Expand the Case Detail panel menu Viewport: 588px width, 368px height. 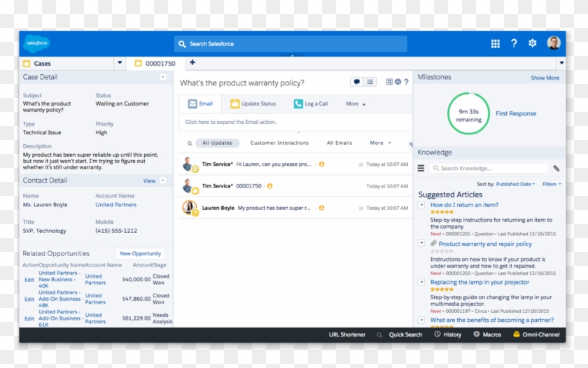(162, 77)
